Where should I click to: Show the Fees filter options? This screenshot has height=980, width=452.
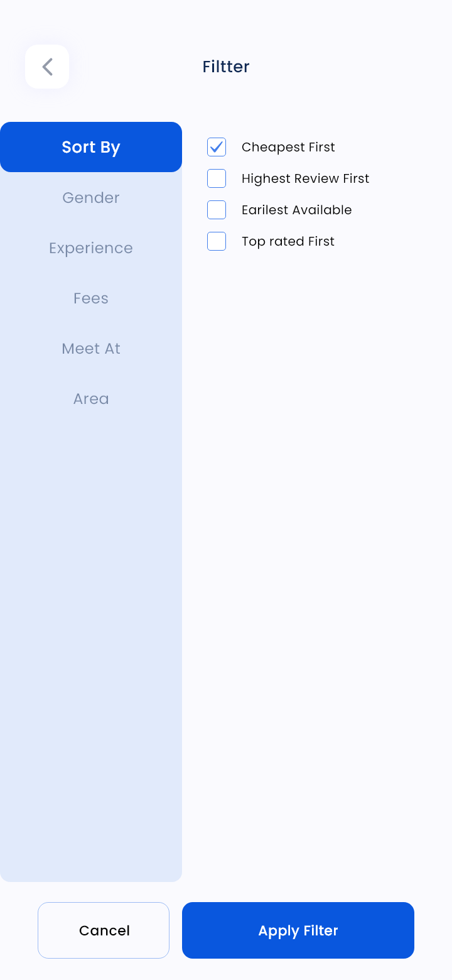tap(91, 298)
